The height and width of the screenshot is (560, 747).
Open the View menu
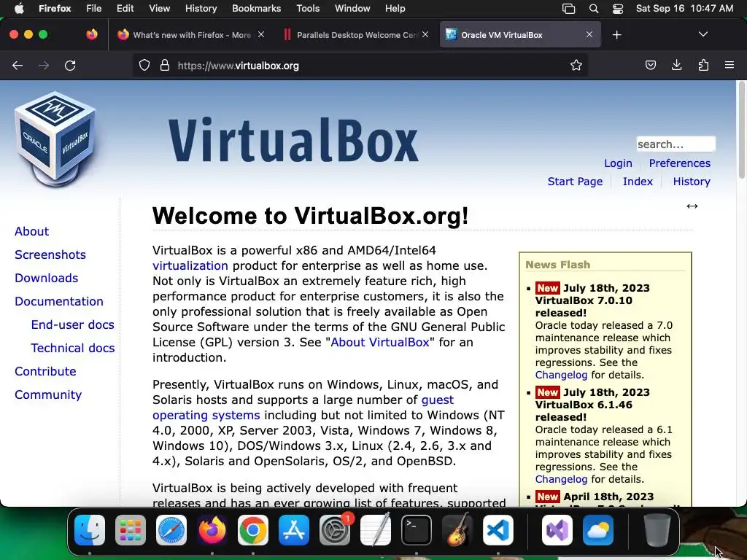click(x=159, y=8)
